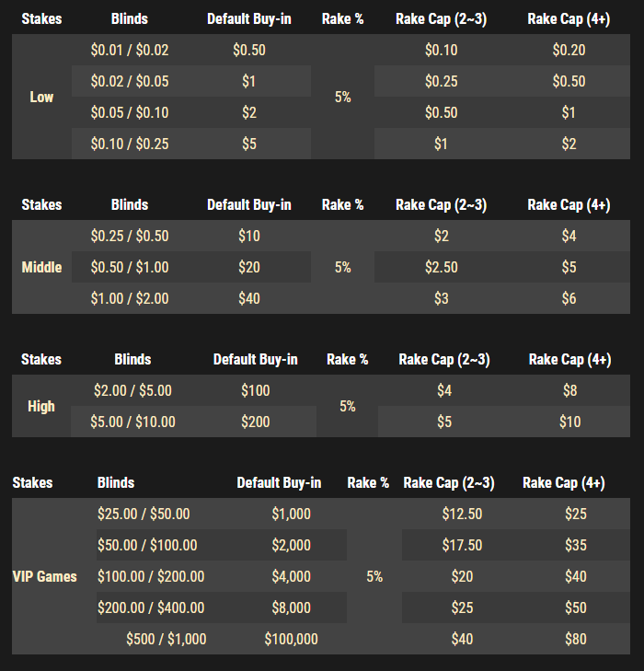Select the $40 default buy-in cell
The height and width of the screenshot is (671, 644).
pos(249,299)
